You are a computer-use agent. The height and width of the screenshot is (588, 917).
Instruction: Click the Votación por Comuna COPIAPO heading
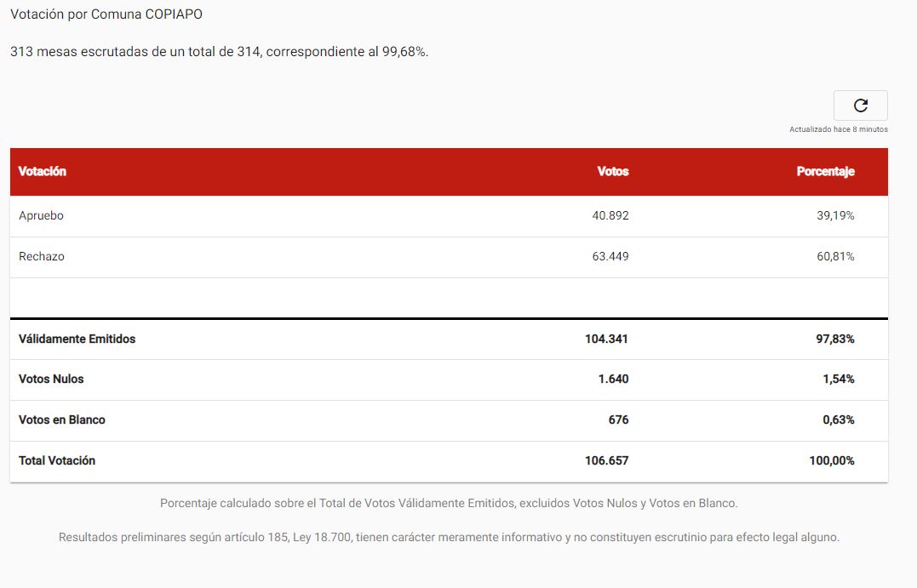point(106,14)
